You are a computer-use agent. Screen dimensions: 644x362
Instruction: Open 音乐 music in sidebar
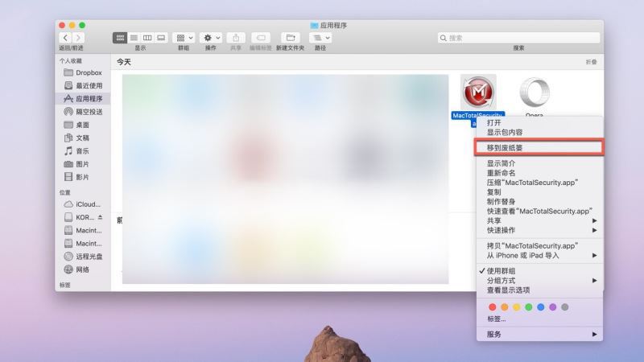click(83, 151)
